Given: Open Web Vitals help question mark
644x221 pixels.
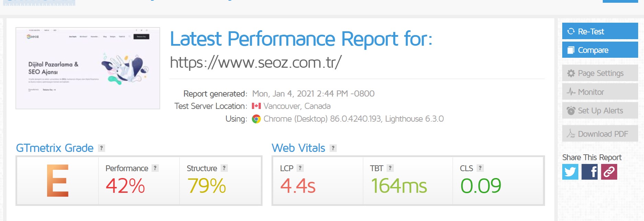Looking at the screenshot, I should [333, 148].
